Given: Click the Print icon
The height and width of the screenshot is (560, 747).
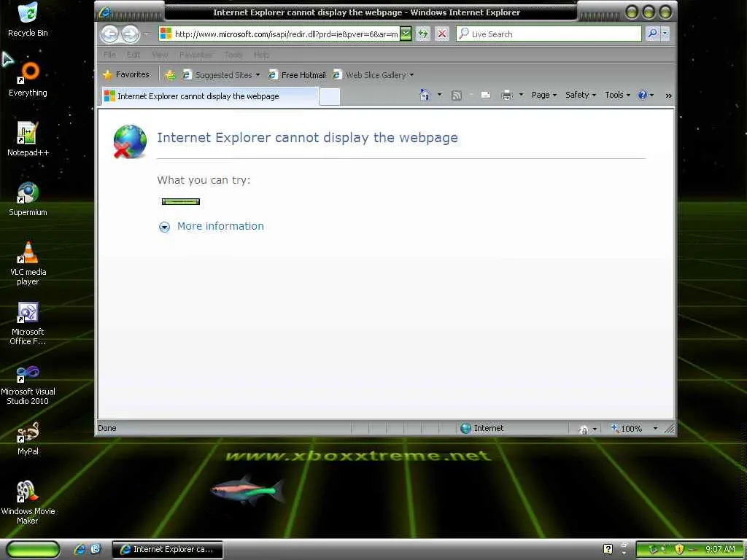Looking at the screenshot, I should (507, 96).
